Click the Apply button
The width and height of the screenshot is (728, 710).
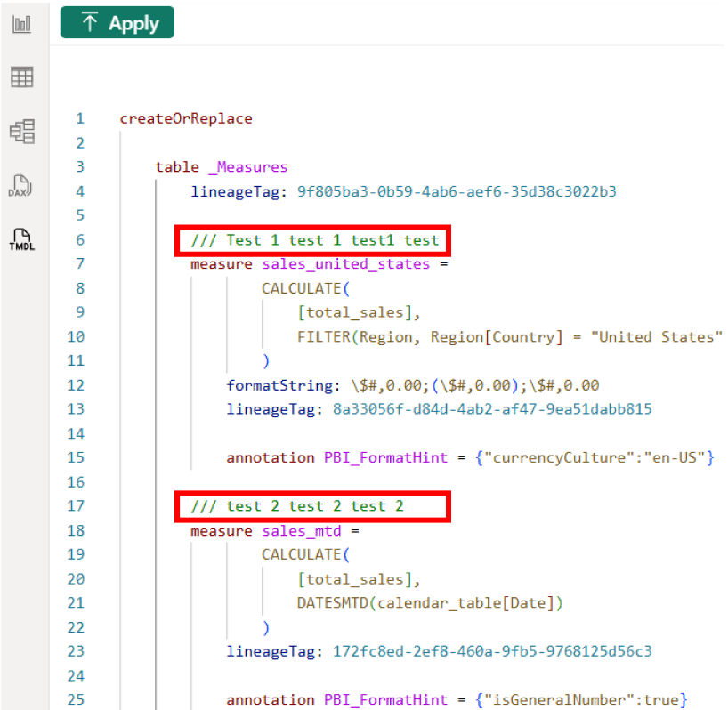(117, 23)
